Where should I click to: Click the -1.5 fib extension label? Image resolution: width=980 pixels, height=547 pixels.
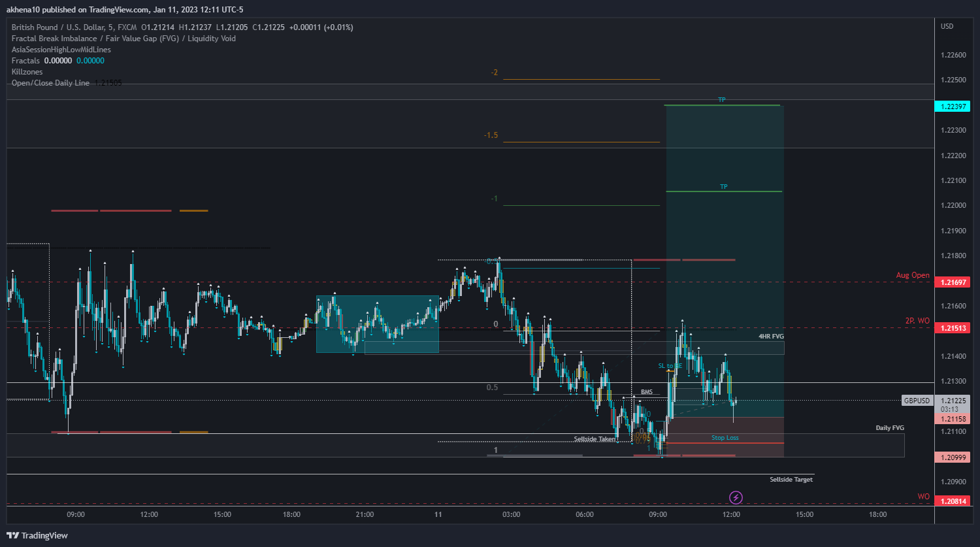pyautogui.click(x=491, y=135)
